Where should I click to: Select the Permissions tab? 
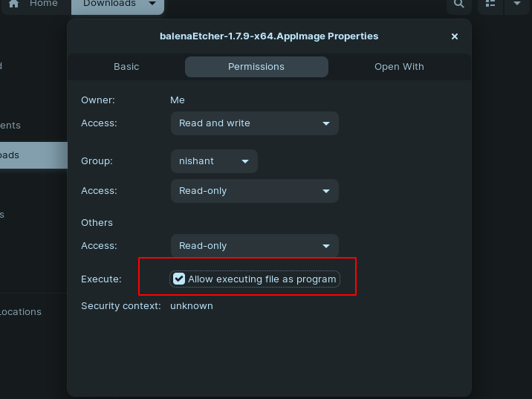pyautogui.click(x=256, y=67)
